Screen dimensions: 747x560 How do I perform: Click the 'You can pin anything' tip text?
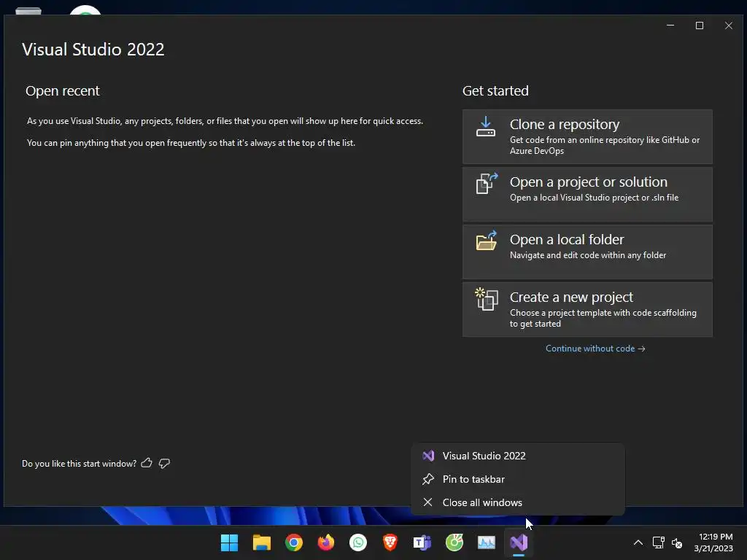(x=191, y=143)
